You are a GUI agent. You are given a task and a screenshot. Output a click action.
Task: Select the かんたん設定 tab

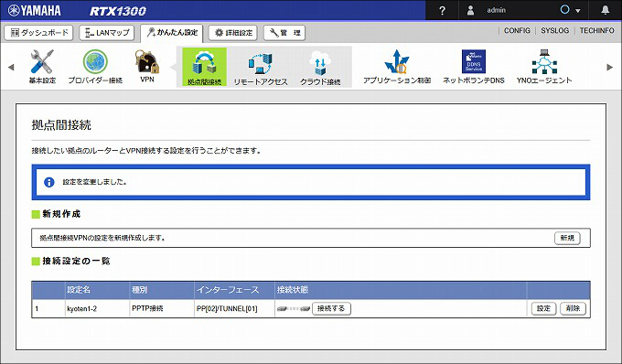[x=172, y=33]
